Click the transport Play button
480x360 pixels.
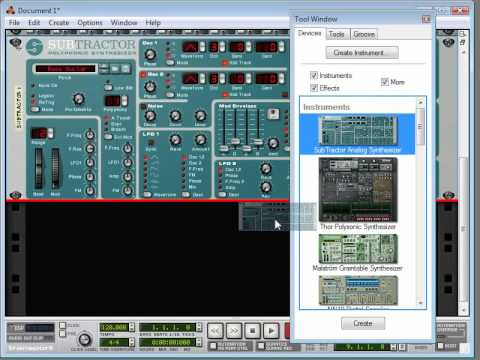coord(271,331)
